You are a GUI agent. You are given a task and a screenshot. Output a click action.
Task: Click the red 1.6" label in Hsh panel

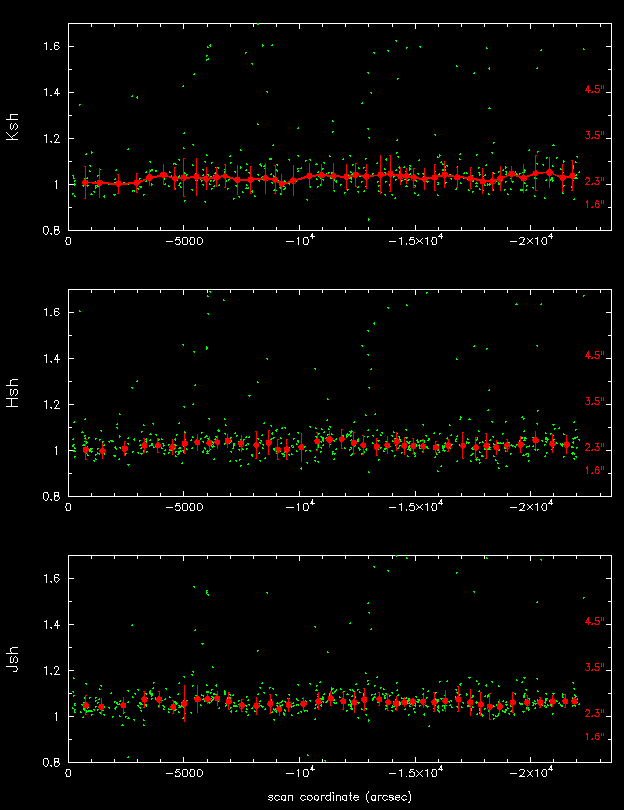tap(596, 470)
